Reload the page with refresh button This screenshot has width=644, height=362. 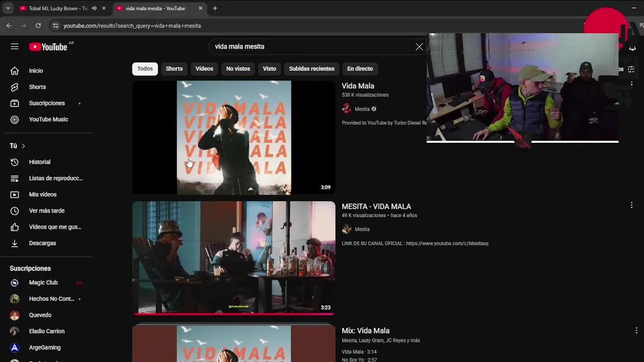pyautogui.click(x=38, y=26)
